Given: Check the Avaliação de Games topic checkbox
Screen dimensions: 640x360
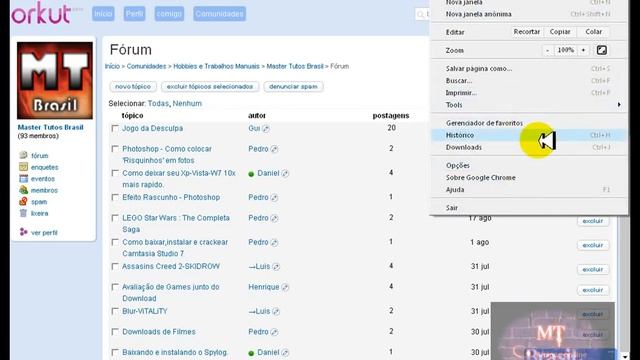Looking at the screenshot, I should coord(115,287).
